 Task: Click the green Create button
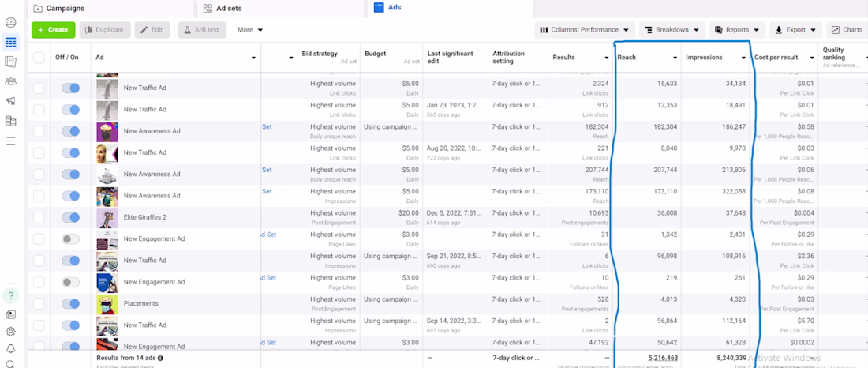coord(53,30)
